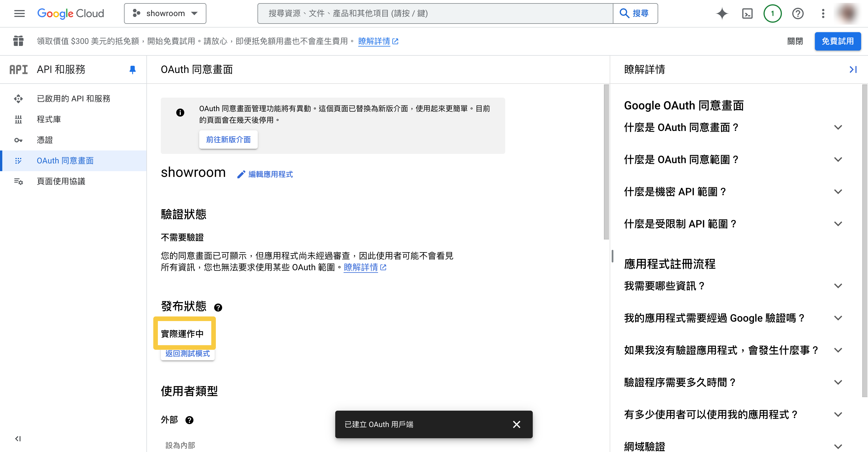Viewport: 868px width, 452px height.
Task: Click the OAuth 同意畫面 page title
Action: (197, 69)
